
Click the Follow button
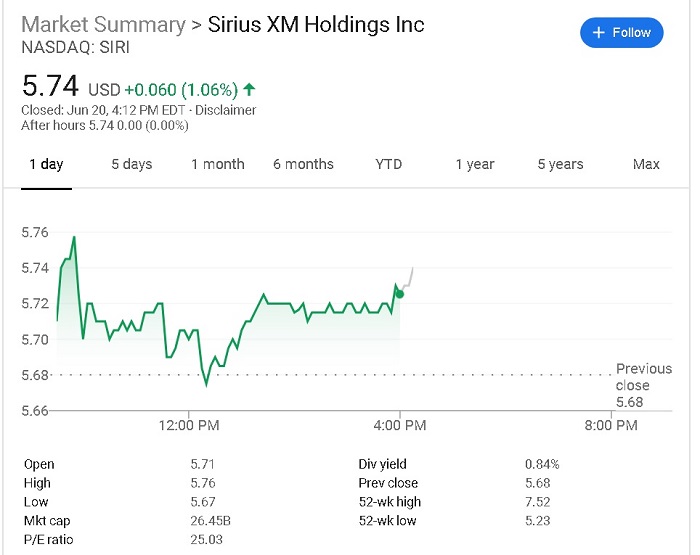coord(621,33)
